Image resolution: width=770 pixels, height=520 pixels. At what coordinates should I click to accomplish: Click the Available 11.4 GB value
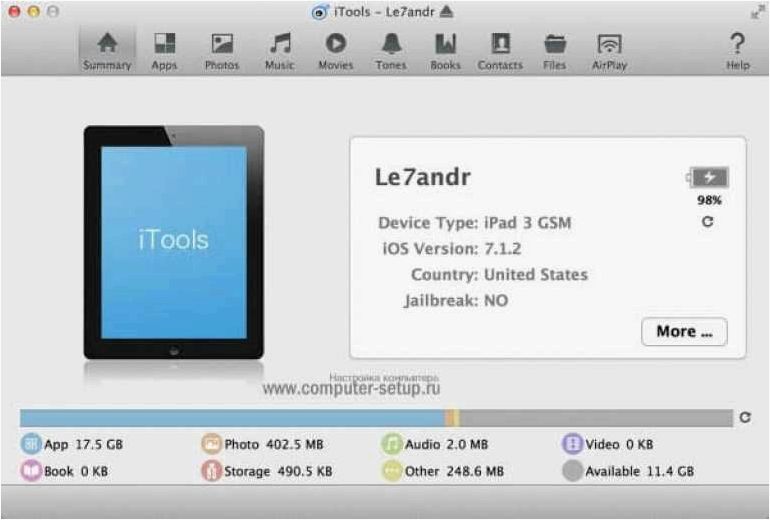click(x=670, y=471)
